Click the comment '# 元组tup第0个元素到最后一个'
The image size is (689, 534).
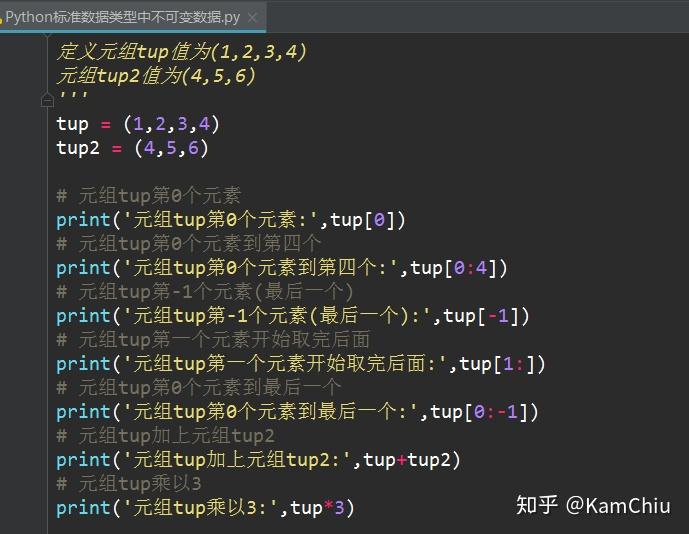199,388
